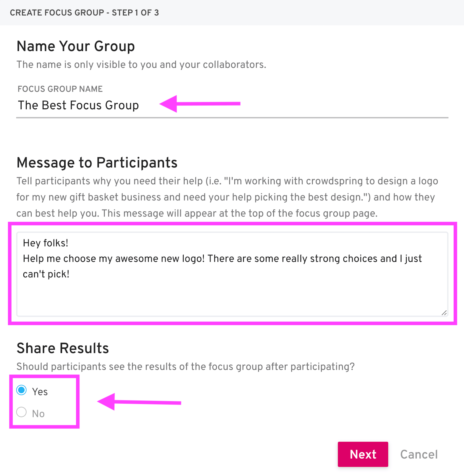
Task: Click the 'CREATE FOCUS GROUP - STEP 1 OF 3' header
Action: (85, 13)
